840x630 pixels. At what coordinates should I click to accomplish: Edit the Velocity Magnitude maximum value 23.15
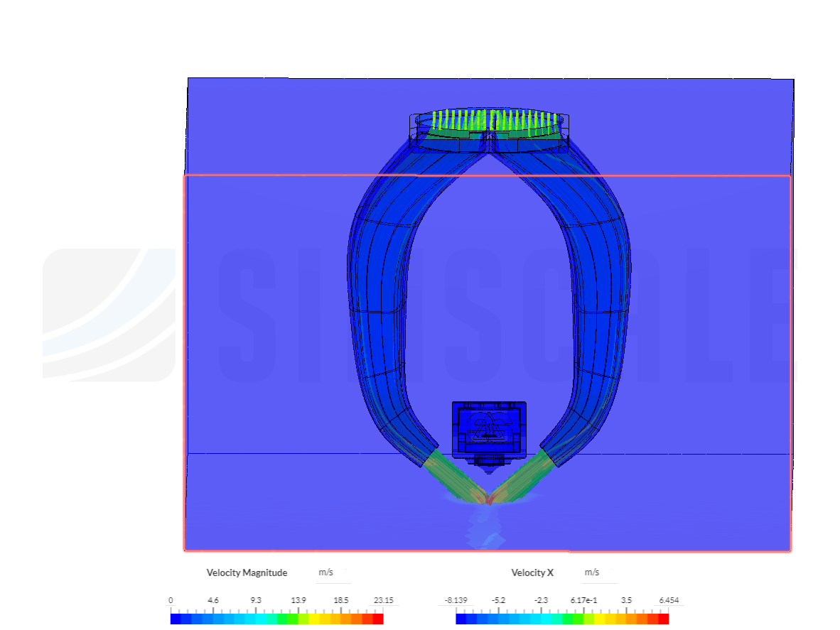pyautogui.click(x=384, y=600)
